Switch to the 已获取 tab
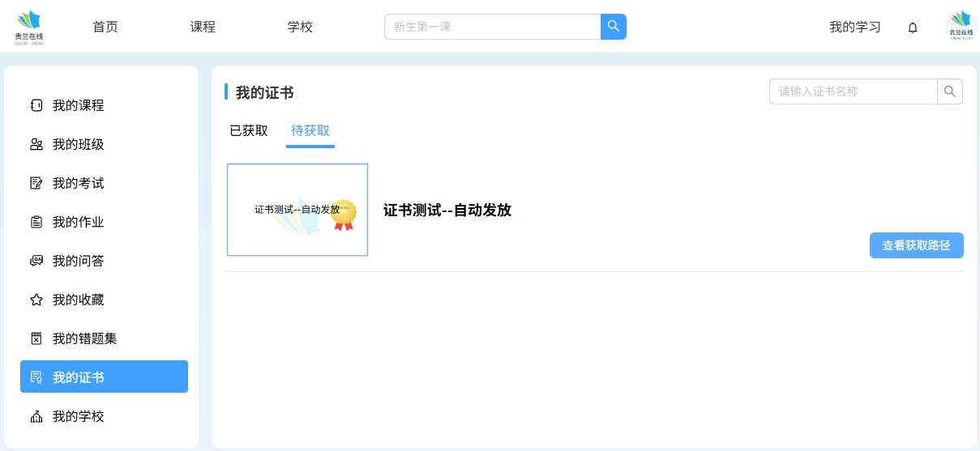The image size is (980, 451). tap(248, 130)
